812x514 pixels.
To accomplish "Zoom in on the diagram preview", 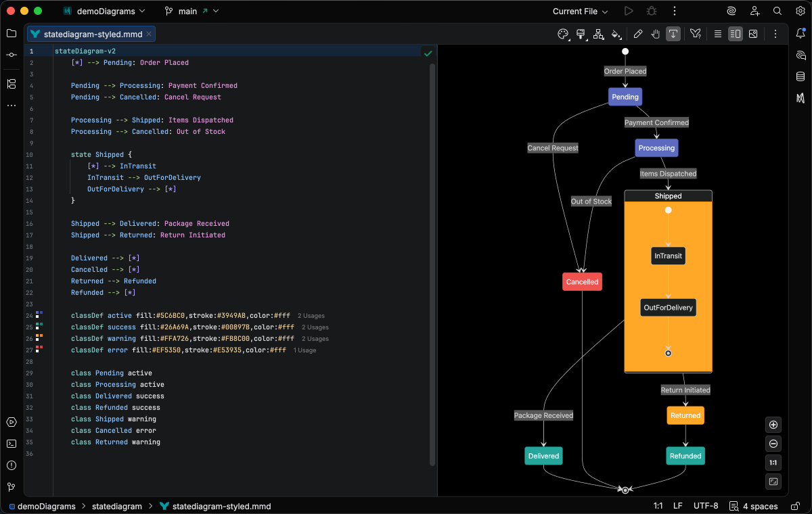I will pos(774,425).
